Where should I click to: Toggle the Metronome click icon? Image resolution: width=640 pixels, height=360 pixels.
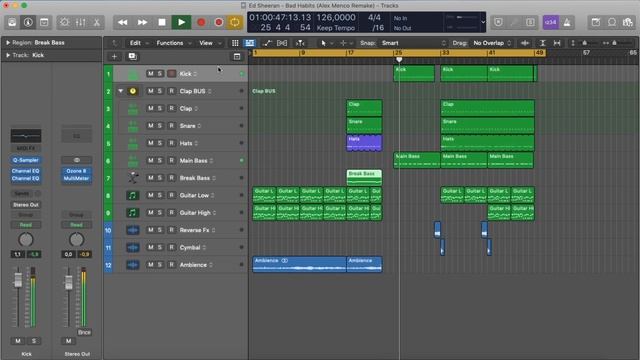[x=567, y=22]
